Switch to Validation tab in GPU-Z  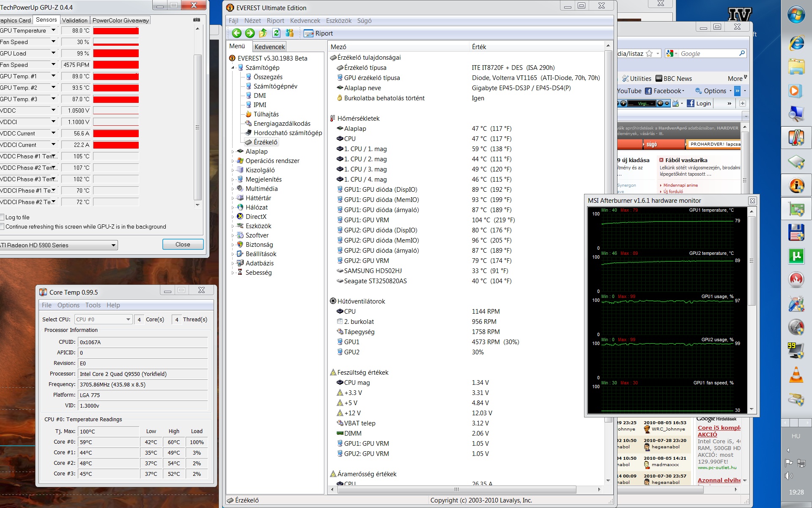coord(74,20)
